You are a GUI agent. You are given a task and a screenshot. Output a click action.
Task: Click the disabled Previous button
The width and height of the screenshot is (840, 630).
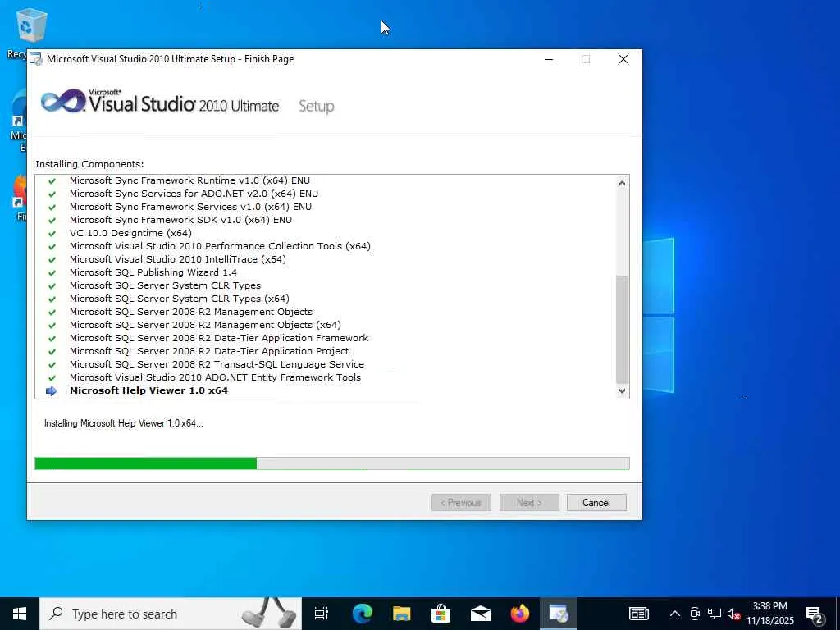[461, 503]
